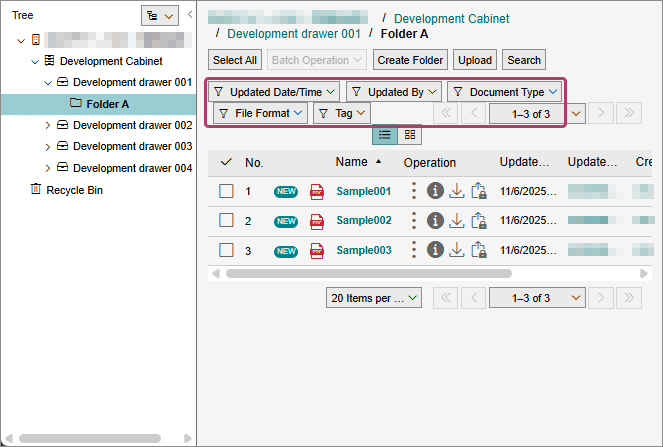Click the PDF icon of Sample002
This screenshot has width=663, height=447.
[x=317, y=221]
